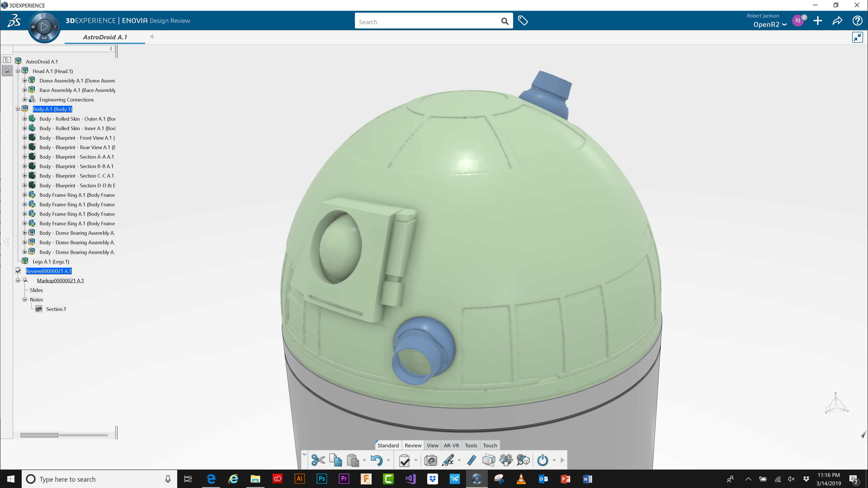This screenshot has height=488, width=868.
Task: Collapse the Head A.1 node
Action: point(18,71)
